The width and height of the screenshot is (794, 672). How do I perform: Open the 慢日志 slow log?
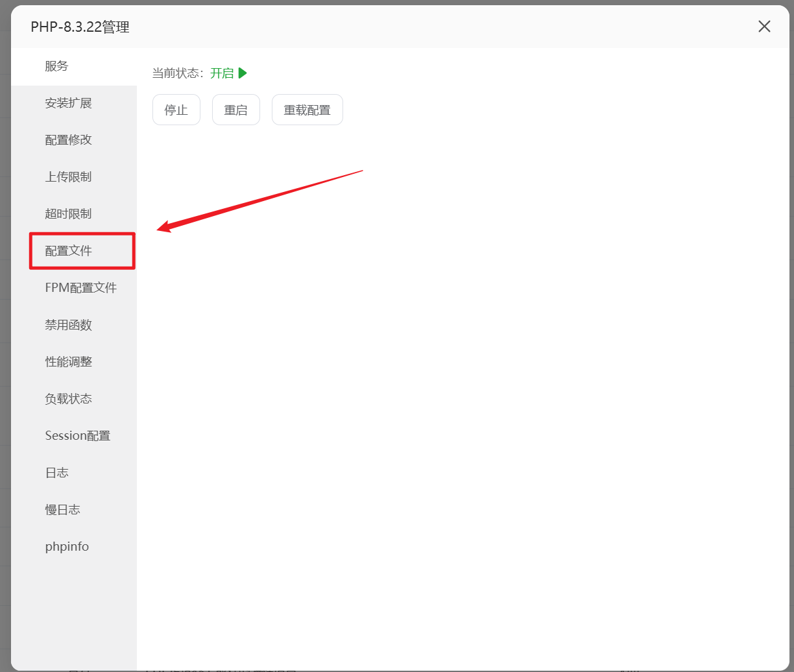click(x=63, y=510)
